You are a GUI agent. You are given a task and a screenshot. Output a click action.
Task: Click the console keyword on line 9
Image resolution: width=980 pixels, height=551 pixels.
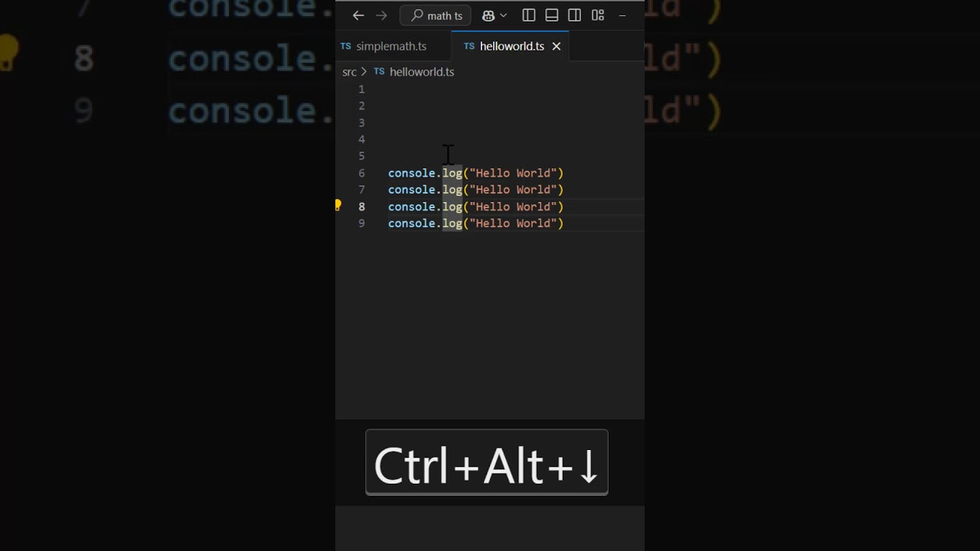coord(412,223)
